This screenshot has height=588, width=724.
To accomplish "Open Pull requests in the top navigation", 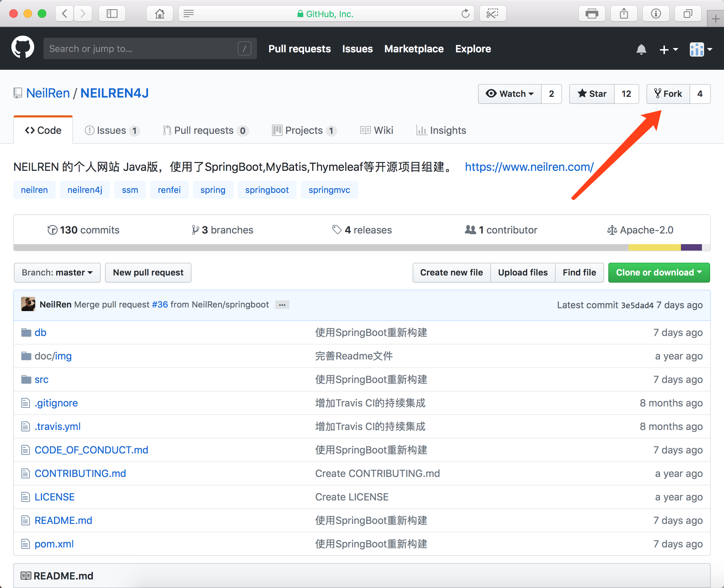I will click(x=300, y=49).
